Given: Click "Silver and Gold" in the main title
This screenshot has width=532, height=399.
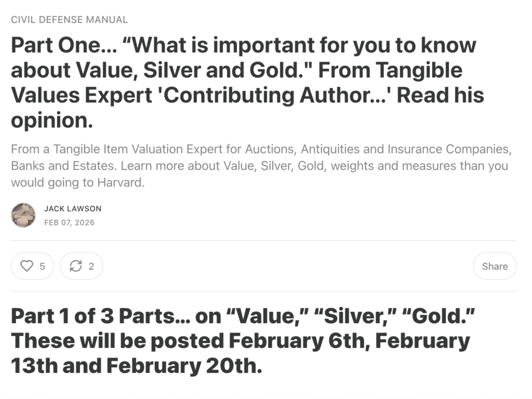Looking at the screenshot, I should (x=229, y=71).
